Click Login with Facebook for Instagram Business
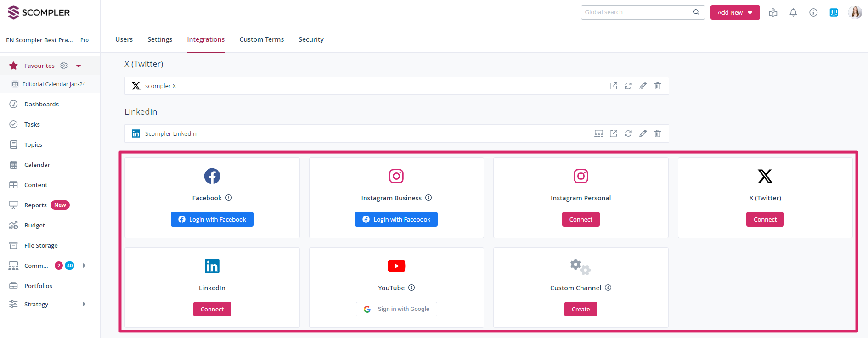The image size is (868, 338). 396,219
